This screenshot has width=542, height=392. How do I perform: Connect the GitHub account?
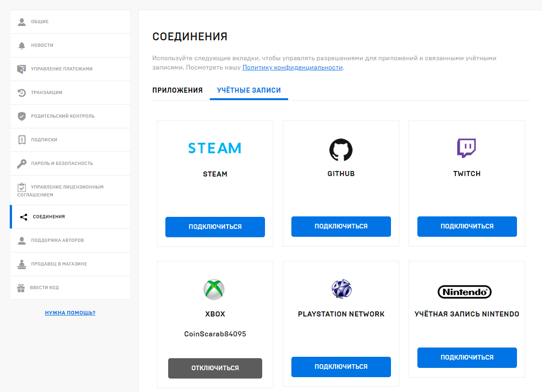[341, 227]
